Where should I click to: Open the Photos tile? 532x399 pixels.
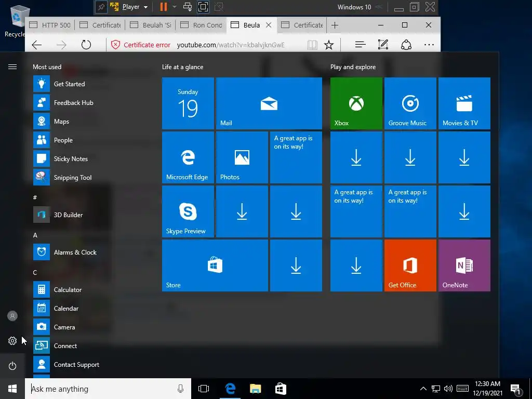[x=242, y=157]
